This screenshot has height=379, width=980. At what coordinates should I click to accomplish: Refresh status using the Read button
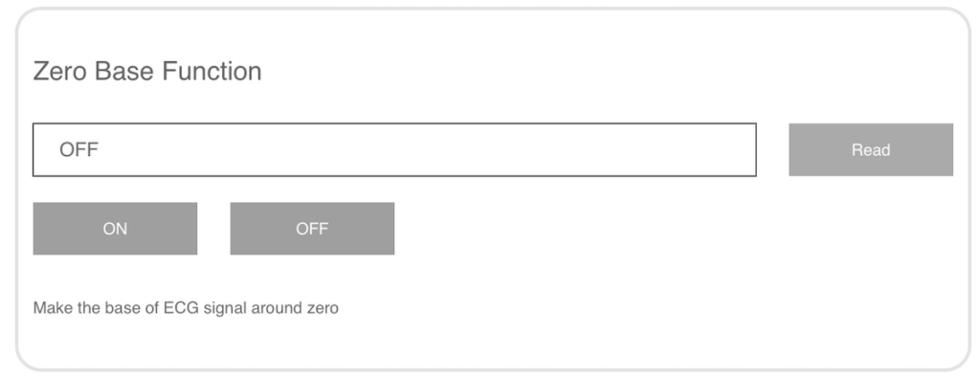(x=871, y=149)
